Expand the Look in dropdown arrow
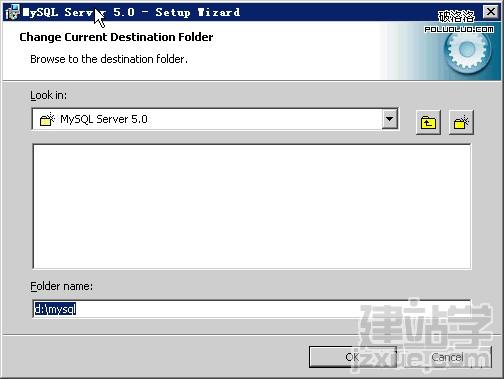 [x=389, y=119]
